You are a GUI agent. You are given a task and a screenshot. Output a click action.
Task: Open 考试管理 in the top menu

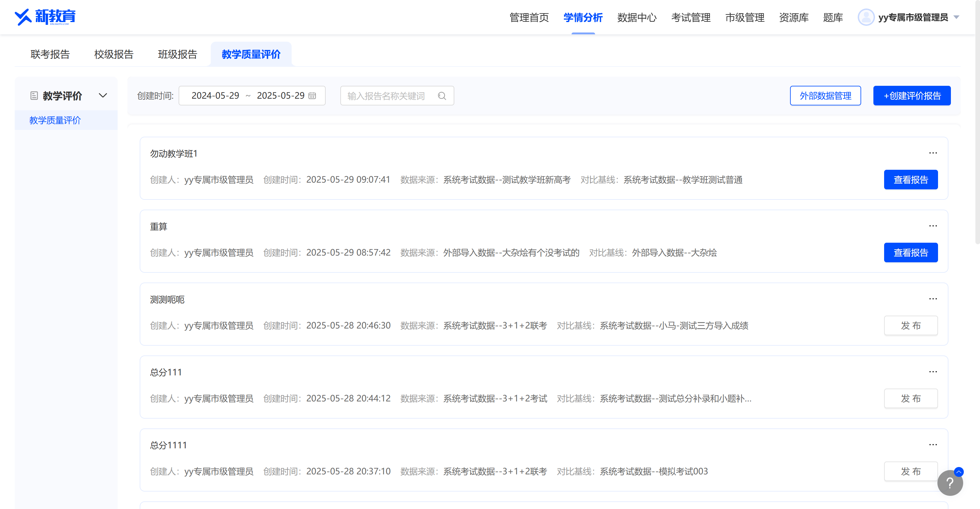[691, 17]
